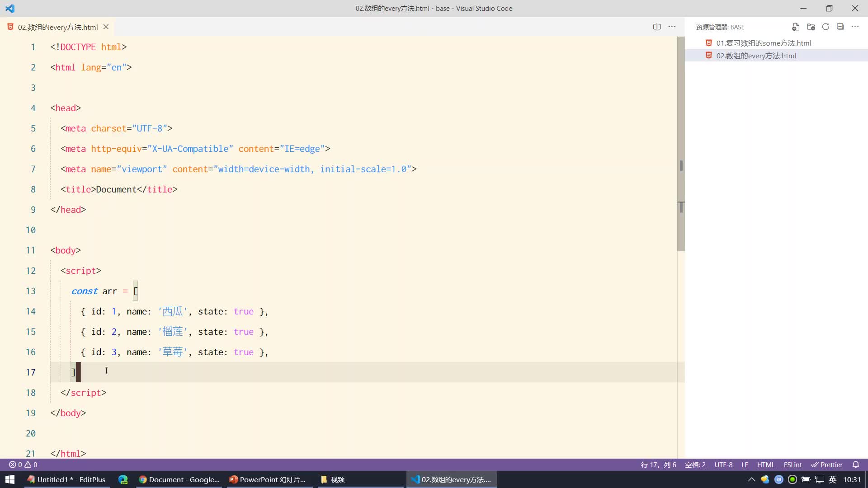Click the blue pause tray icon
868x488 pixels.
[x=778, y=479]
